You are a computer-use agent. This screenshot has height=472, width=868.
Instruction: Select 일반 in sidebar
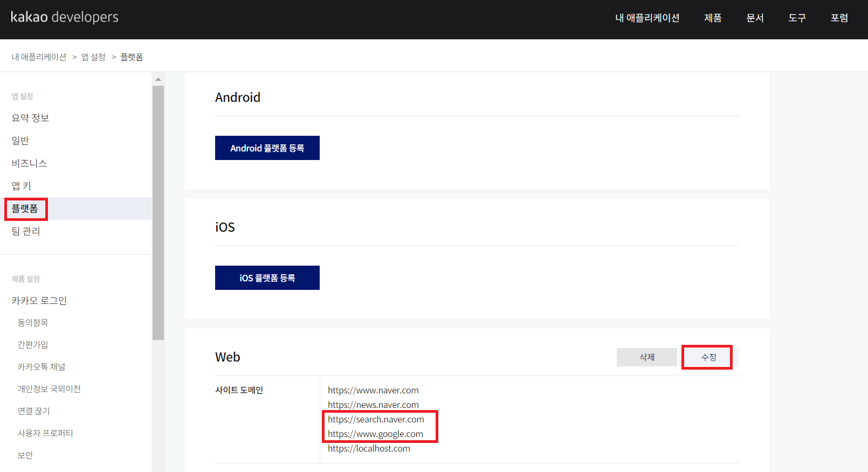click(x=20, y=141)
